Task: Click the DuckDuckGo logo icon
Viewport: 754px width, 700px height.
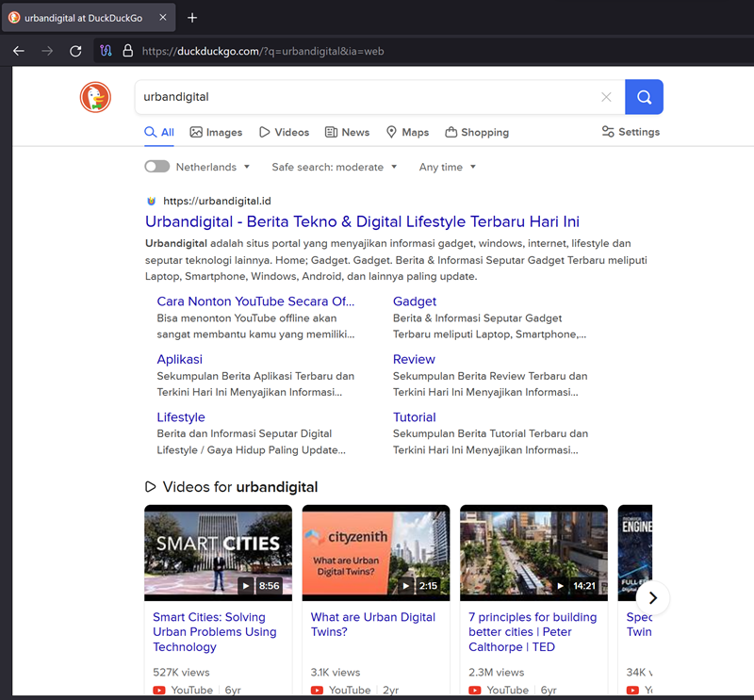Action: pos(95,97)
